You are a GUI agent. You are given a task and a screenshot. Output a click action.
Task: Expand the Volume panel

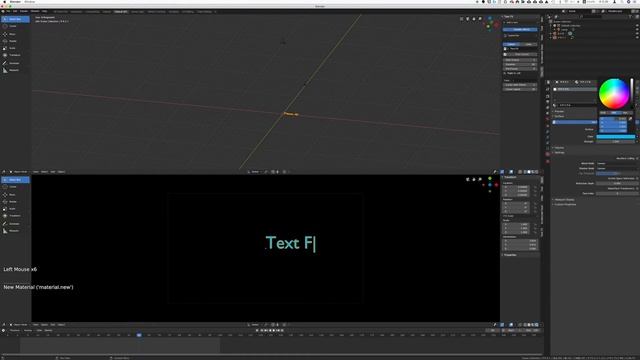pyautogui.click(x=559, y=148)
